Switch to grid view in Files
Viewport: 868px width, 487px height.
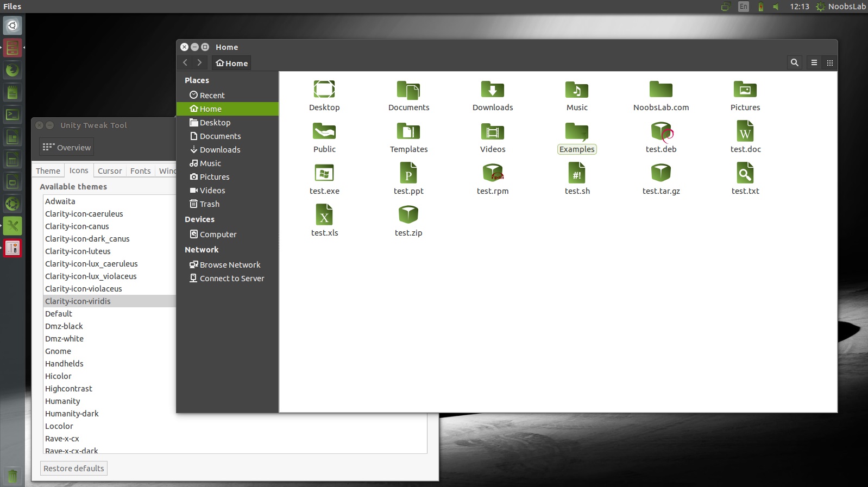[x=829, y=62]
